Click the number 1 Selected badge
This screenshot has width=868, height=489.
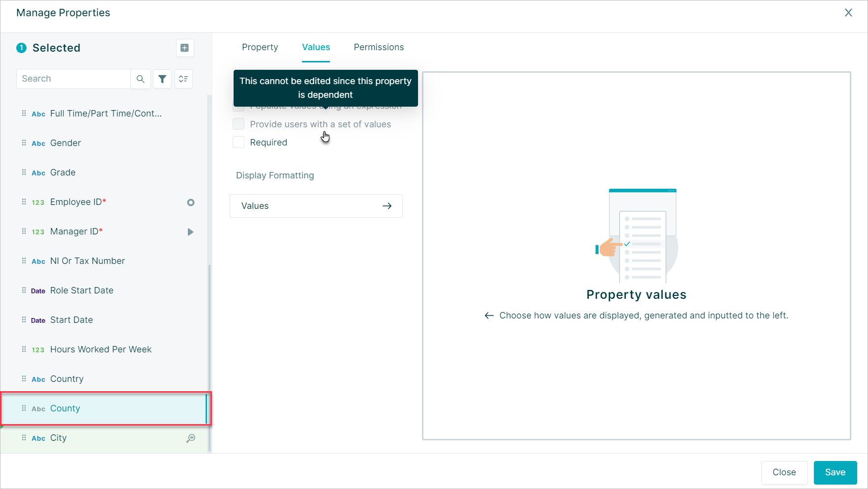pyautogui.click(x=21, y=48)
